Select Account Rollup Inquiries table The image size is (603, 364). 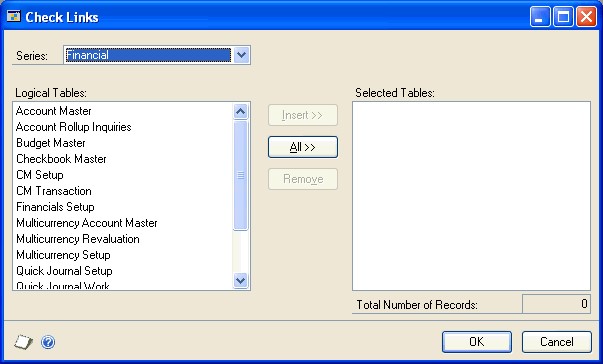click(73, 127)
